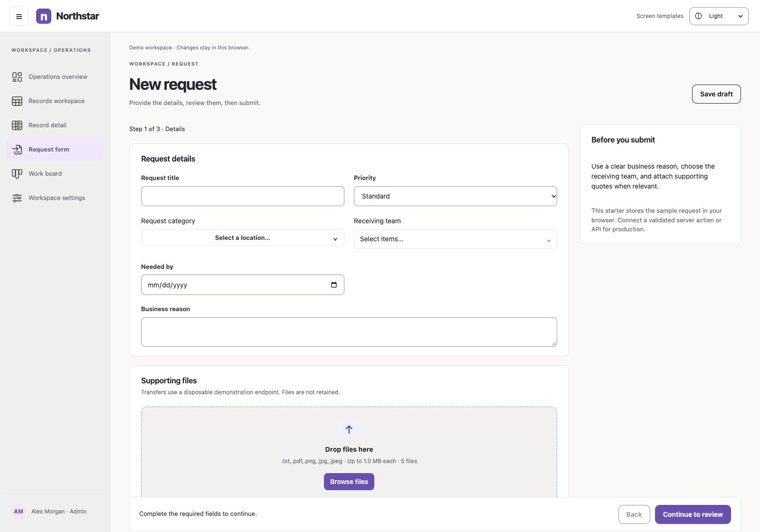Viewport: 760px width, 532px height.
Task: Open Records workspace page
Action: click(x=55, y=101)
